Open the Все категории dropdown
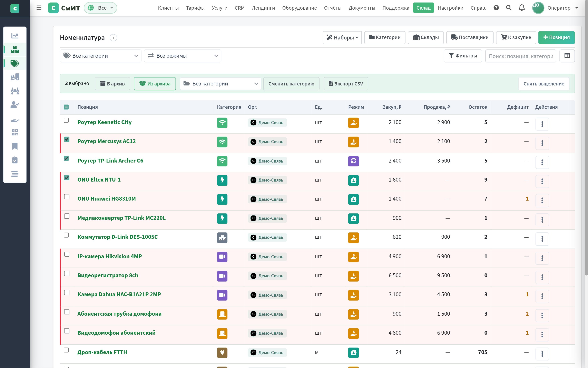Image resolution: width=588 pixels, height=368 pixels. click(101, 56)
